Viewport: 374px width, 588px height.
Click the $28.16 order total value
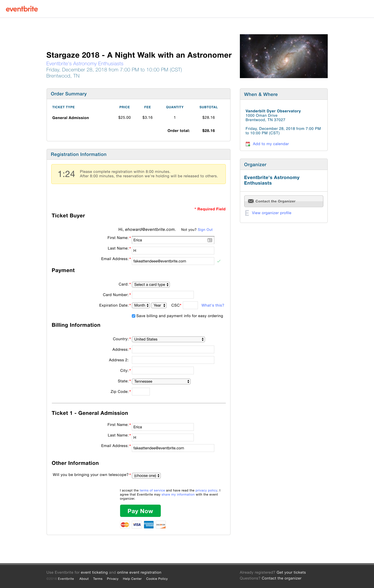coord(209,131)
